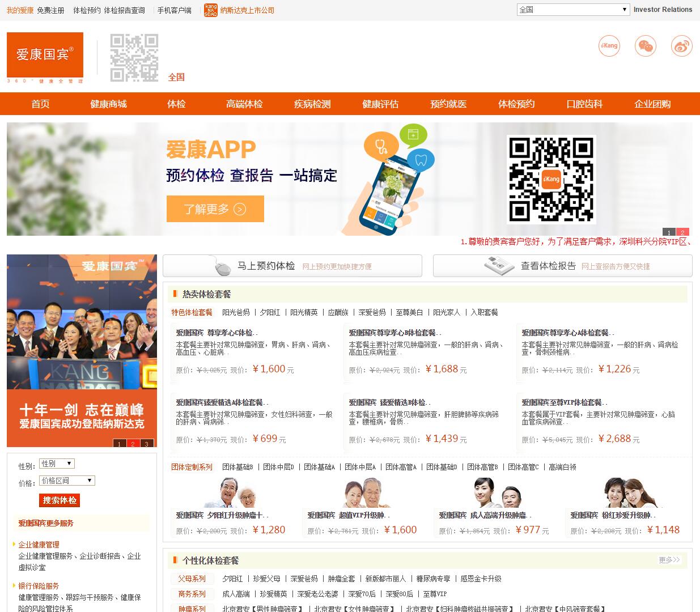Open 口腔齿科 navigation item
Screen dimensions: 700x612
coord(584,104)
